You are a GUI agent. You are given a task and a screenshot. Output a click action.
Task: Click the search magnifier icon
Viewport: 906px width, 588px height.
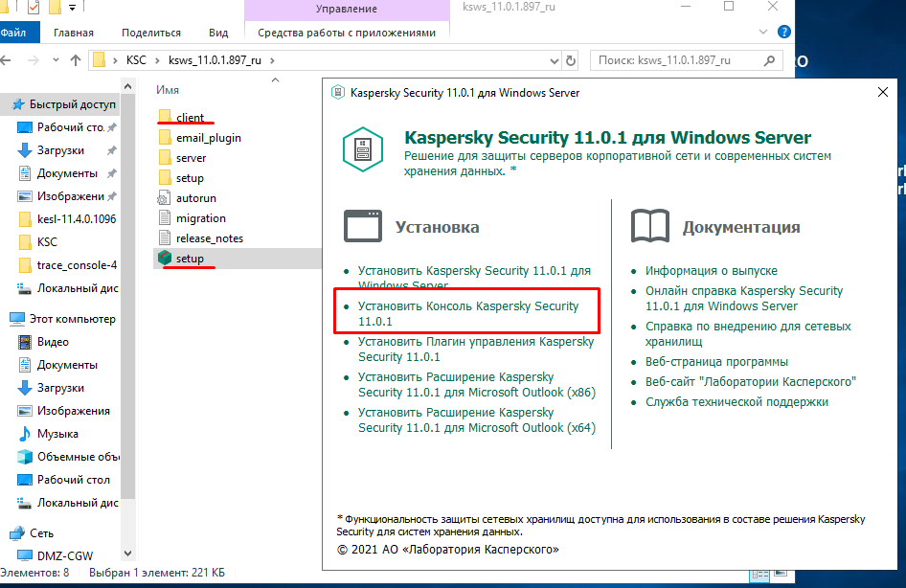click(769, 60)
